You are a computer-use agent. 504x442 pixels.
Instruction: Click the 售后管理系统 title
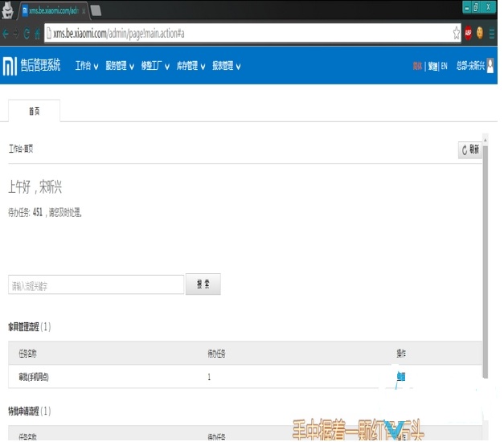[x=40, y=65]
